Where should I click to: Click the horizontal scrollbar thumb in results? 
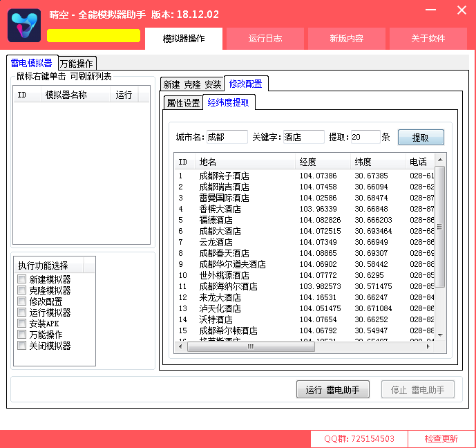click(x=251, y=346)
